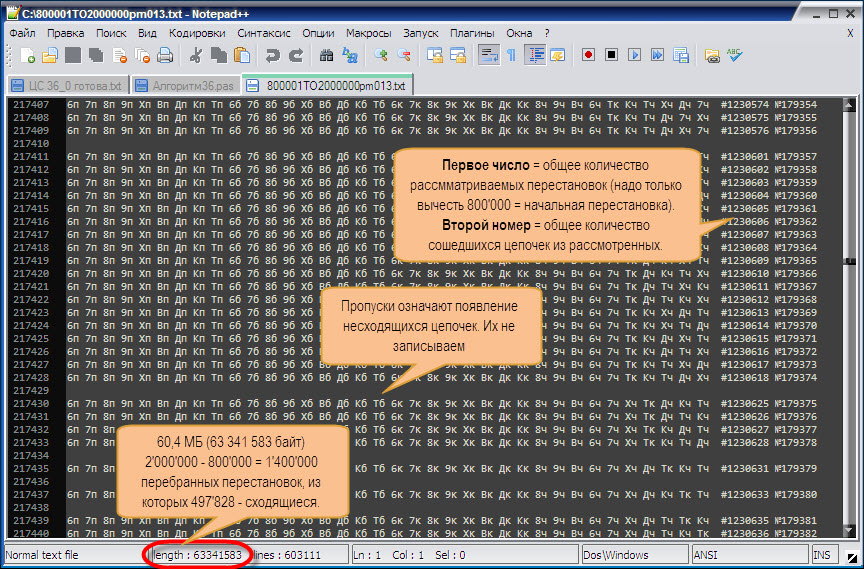
Task: Open the Правка menu
Action: pos(65,33)
